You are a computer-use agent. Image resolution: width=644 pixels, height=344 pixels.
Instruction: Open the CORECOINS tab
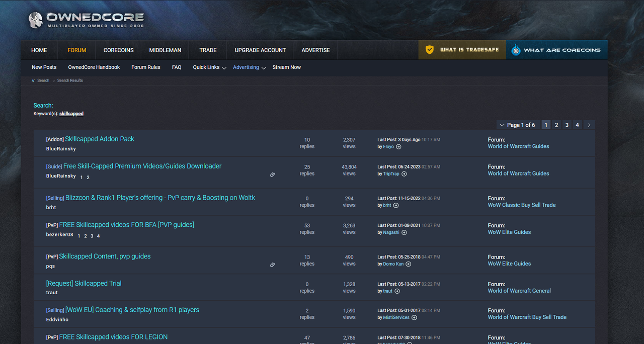click(x=119, y=50)
